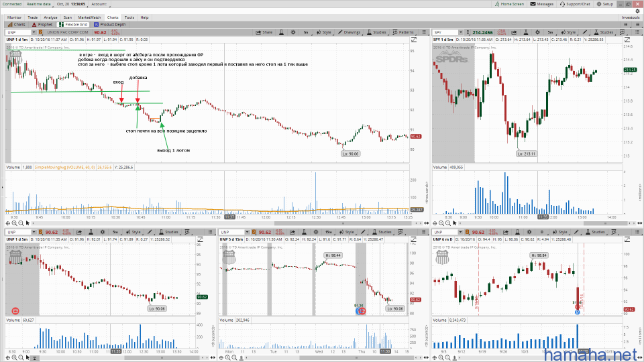Viewport: 644px width, 362px height.
Task: Open the Setup menu
Action: 605,4
